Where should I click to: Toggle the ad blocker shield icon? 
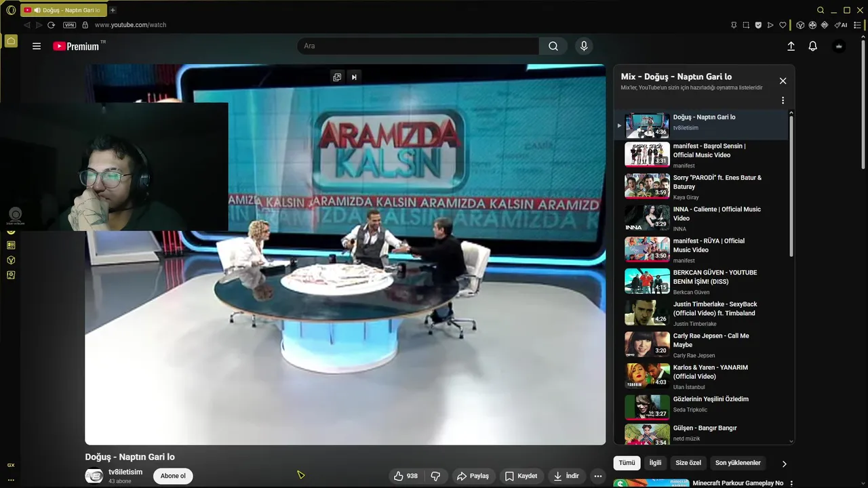758,25
